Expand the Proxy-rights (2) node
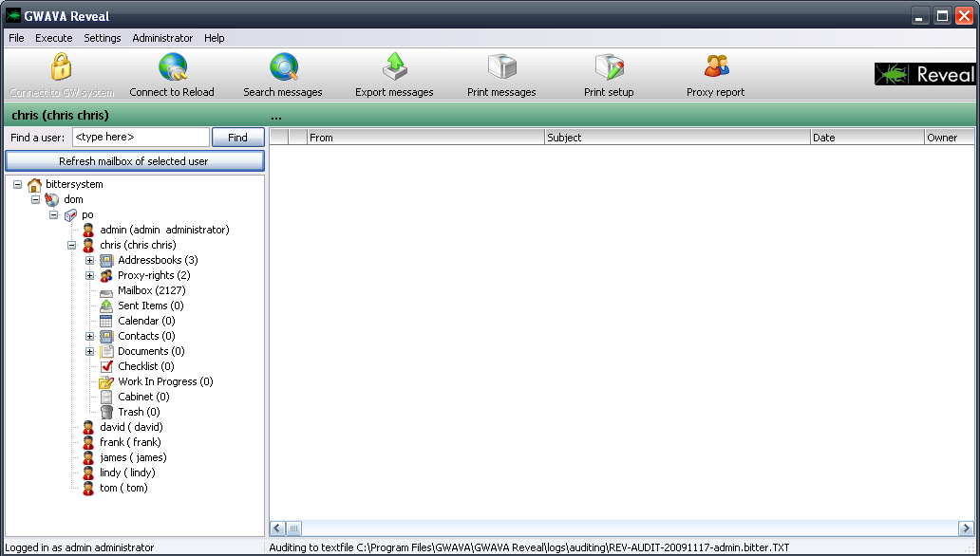Image resolution: width=980 pixels, height=556 pixels. tap(90, 275)
